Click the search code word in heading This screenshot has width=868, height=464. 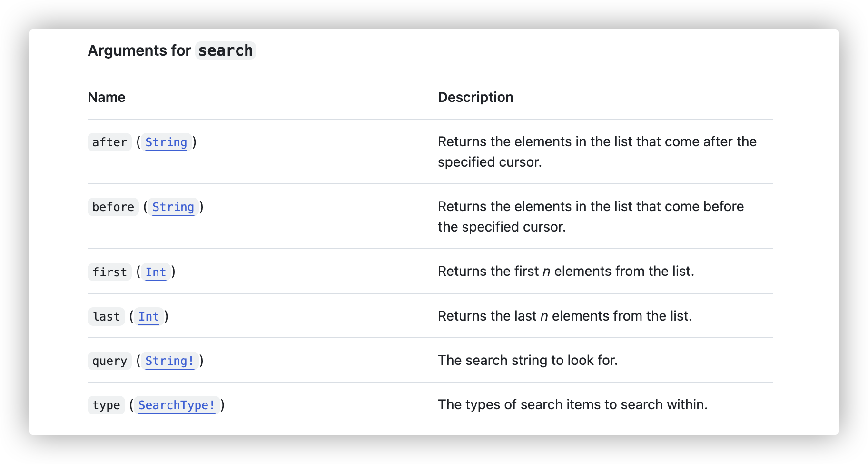(x=226, y=50)
